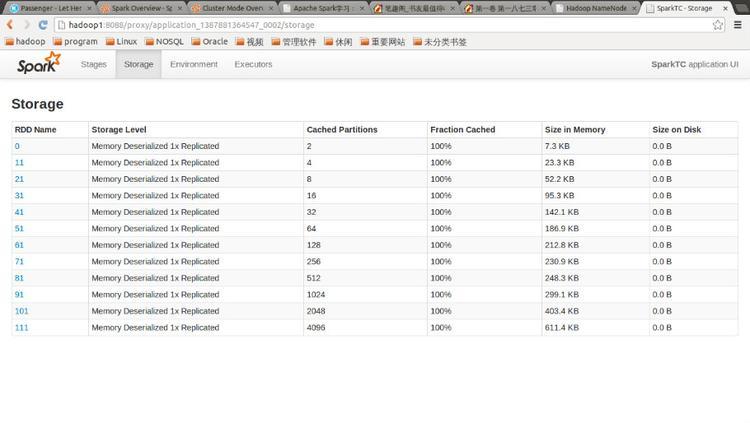
Task: Reload the page with the refresh icon
Action: pyautogui.click(x=43, y=25)
